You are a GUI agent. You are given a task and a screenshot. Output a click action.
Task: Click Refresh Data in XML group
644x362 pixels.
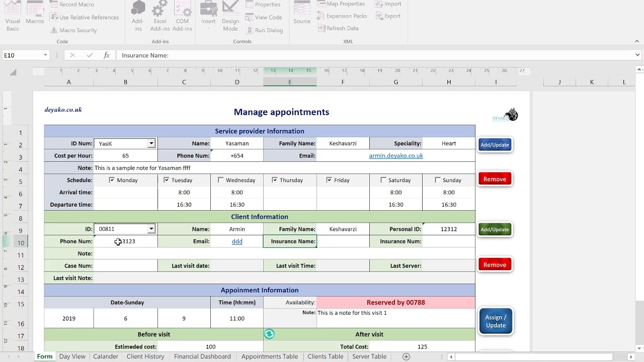tap(338, 28)
